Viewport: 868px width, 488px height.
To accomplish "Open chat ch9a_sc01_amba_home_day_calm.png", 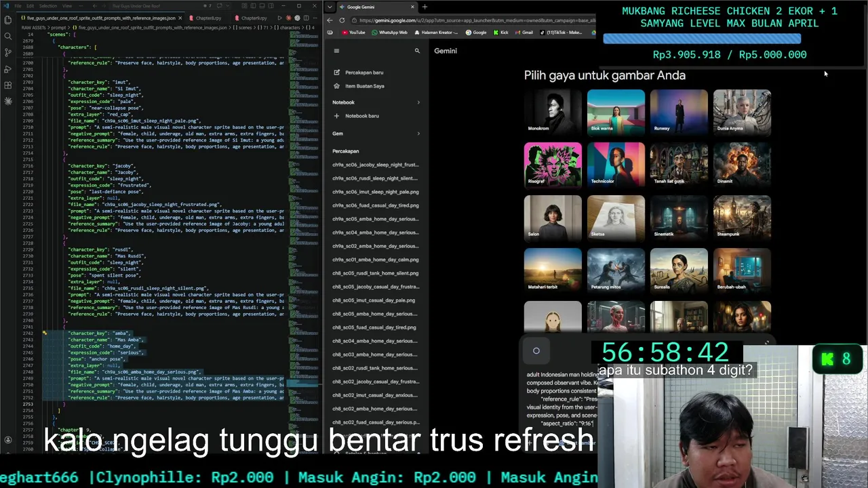I will pos(376,260).
